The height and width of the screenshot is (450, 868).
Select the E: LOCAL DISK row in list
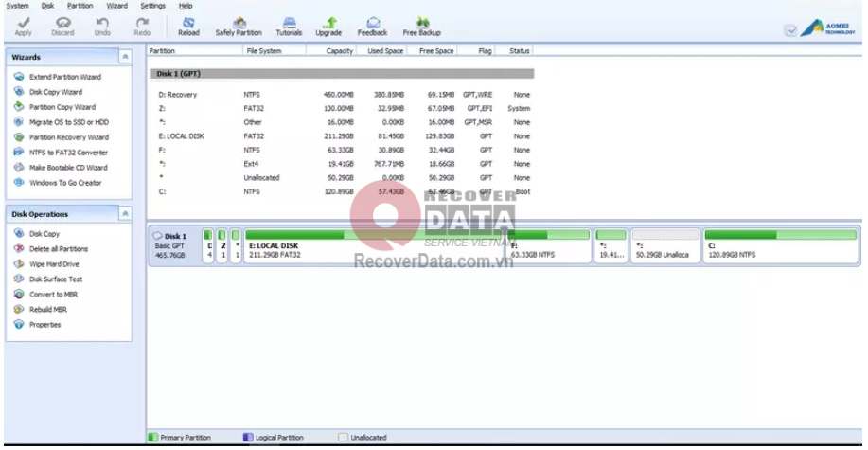click(x=342, y=136)
